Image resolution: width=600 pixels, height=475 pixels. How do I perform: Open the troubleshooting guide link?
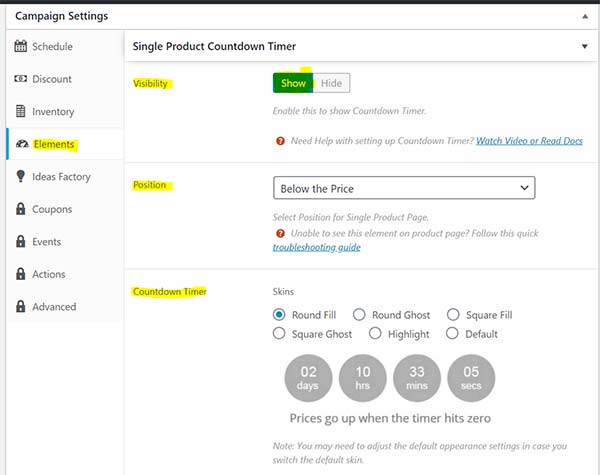[x=316, y=247]
